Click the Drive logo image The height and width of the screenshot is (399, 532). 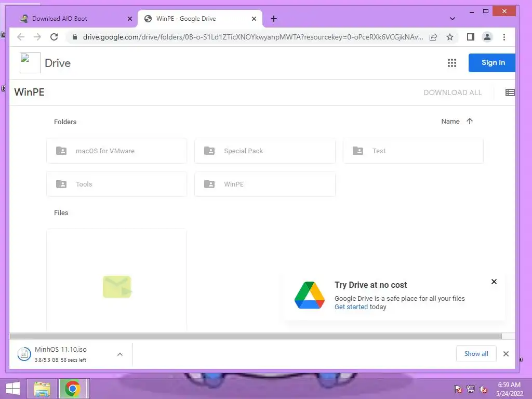click(x=30, y=63)
